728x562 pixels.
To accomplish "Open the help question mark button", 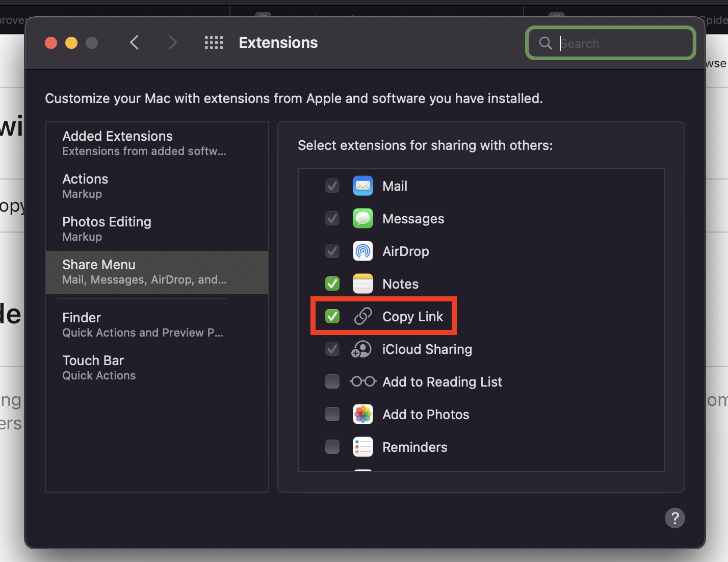I will click(x=674, y=518).
